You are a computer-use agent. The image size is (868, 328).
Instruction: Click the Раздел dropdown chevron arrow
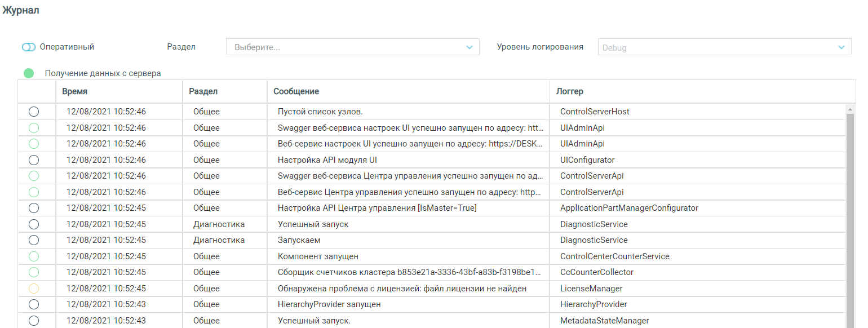[x=470, y=47]
